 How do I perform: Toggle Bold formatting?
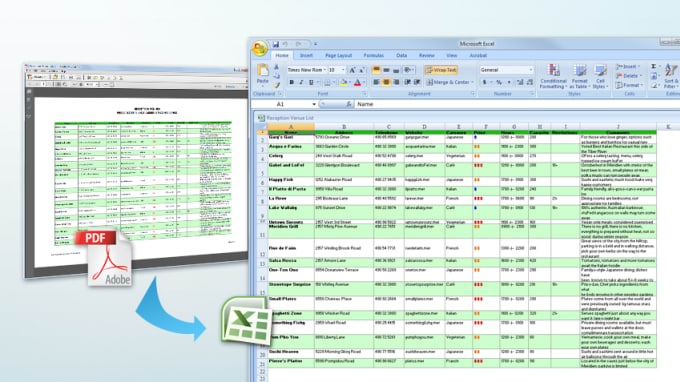pos(291,82)
